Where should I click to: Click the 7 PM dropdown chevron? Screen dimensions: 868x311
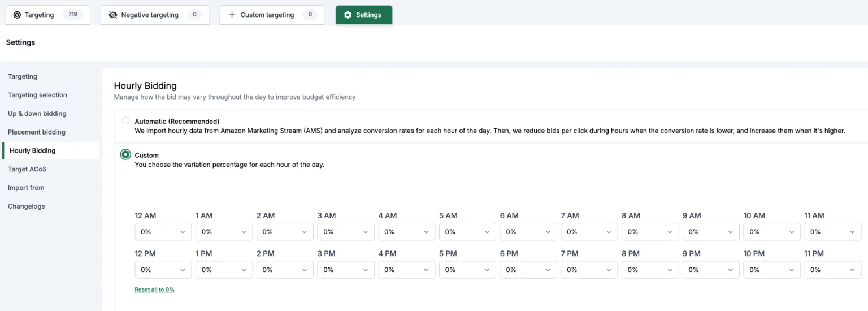point(609,270)
